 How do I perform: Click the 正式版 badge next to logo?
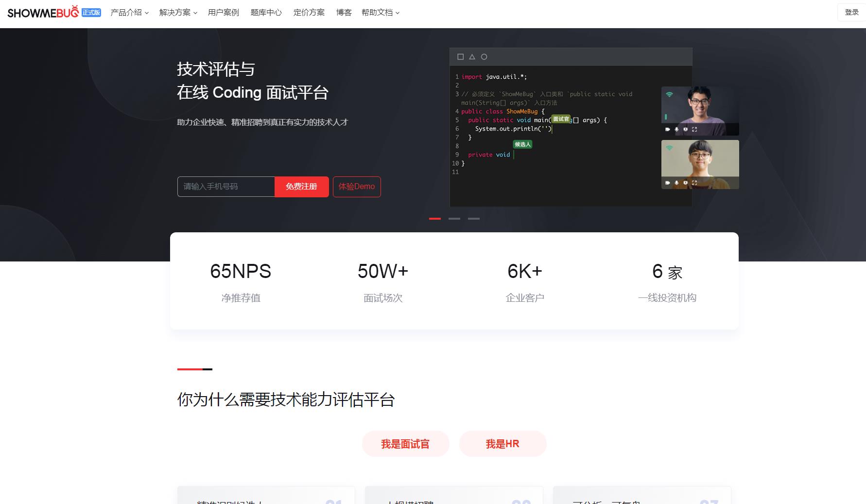[91, 13]
